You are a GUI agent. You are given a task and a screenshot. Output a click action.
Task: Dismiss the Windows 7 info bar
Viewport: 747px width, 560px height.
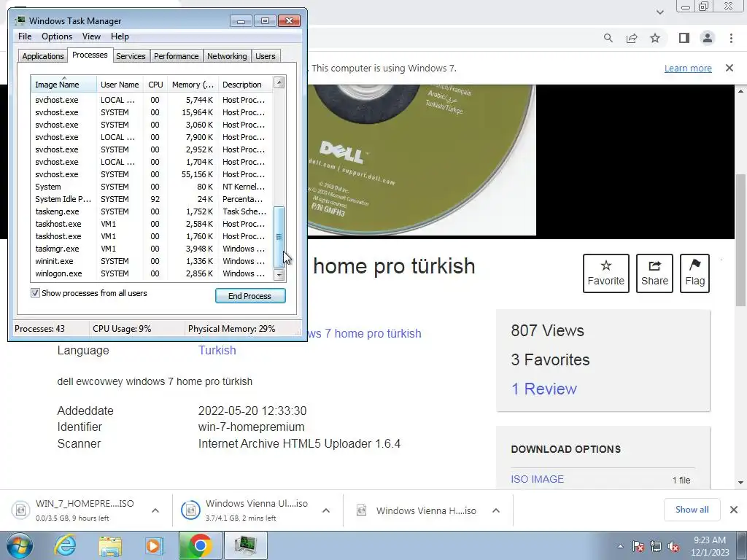coord(729,68)
